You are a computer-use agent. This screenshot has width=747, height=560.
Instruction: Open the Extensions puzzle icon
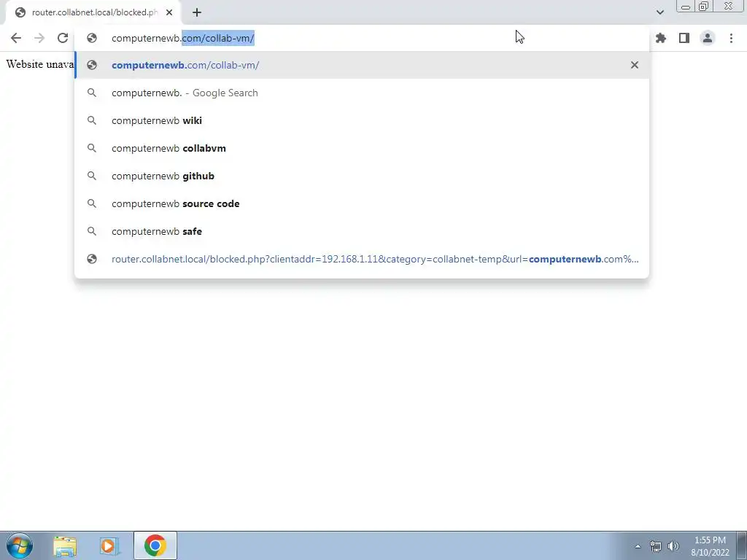(x=661, y=38)
